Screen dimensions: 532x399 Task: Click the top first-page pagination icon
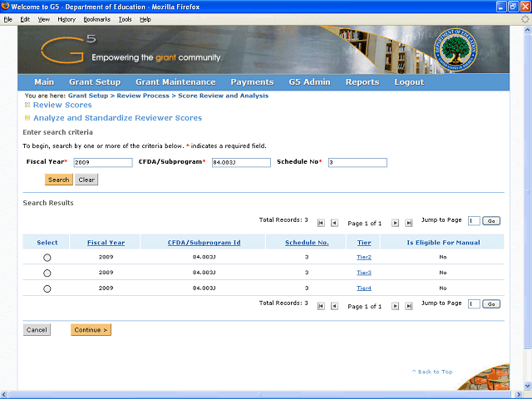tap(321, 223)
